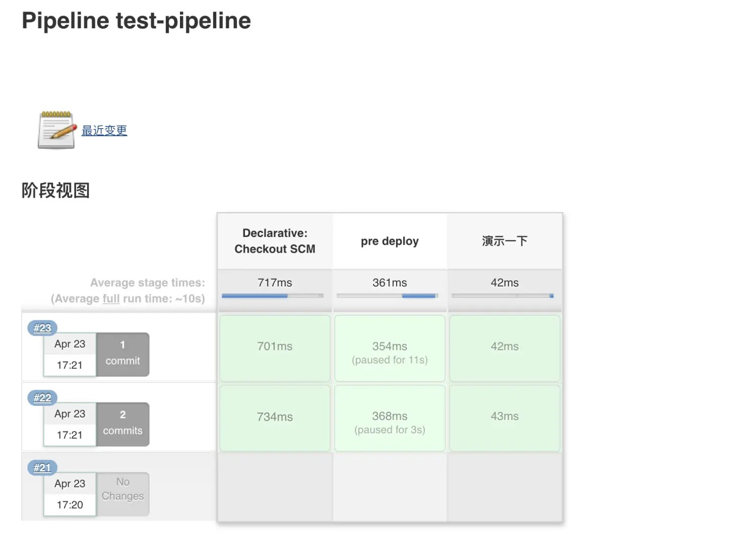The image size is (756, 542).
Task: Click the 'No Changes' box for build #21
Action: tap(122, 494)
